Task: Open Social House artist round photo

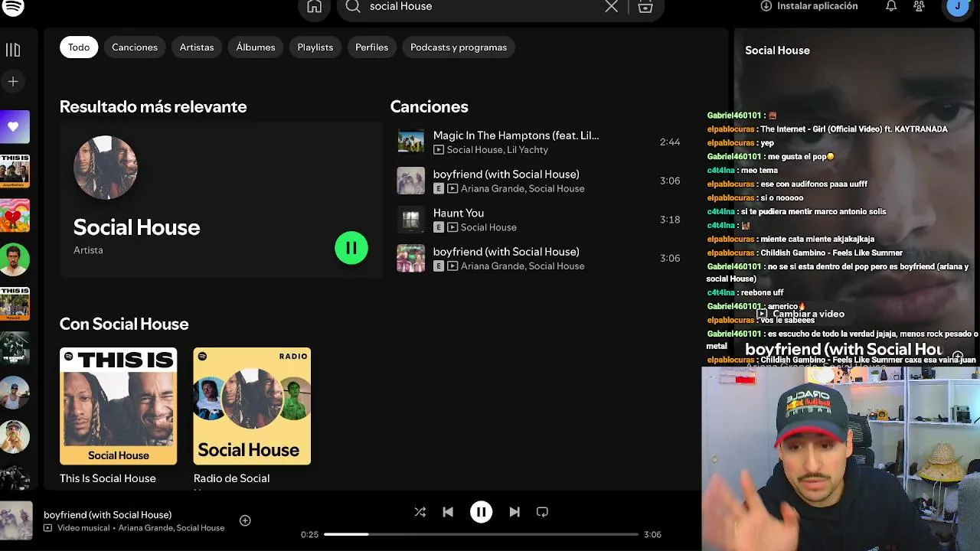Action: tap(106, 168)
